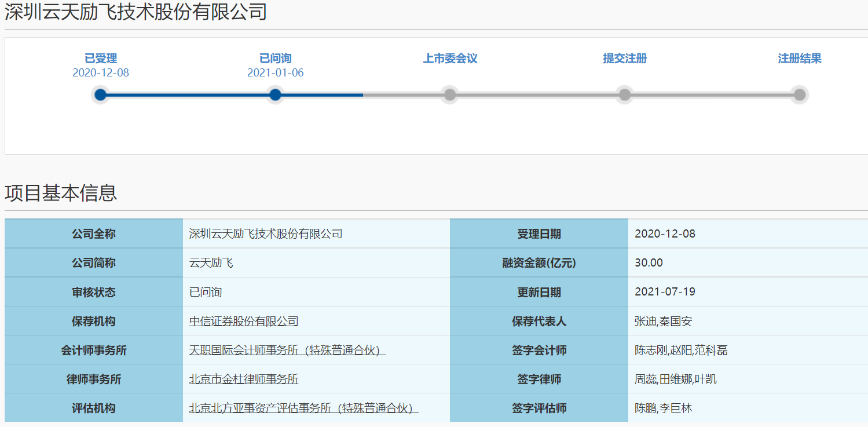Image resolution: width=868 pixels, height=427 pixels.
Task: Open the 中信证券股份有限公司 sponsor link
Action: (244, 321)
